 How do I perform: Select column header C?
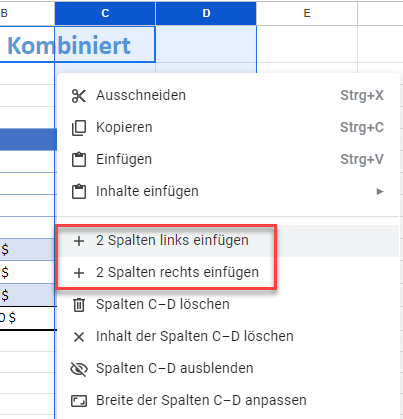point(105,13)
